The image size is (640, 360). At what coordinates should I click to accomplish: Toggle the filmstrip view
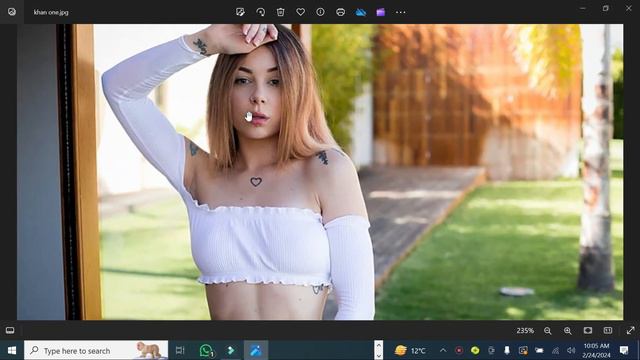point(10,330)
